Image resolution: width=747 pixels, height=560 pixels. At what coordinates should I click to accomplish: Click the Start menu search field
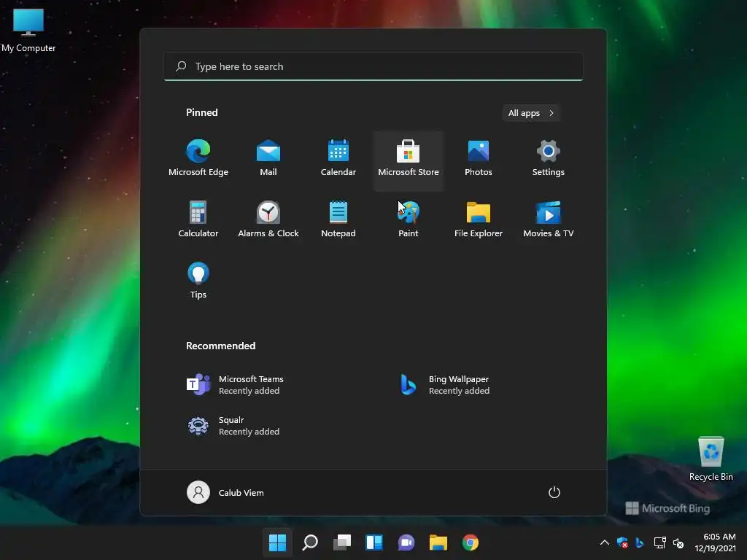373,66
